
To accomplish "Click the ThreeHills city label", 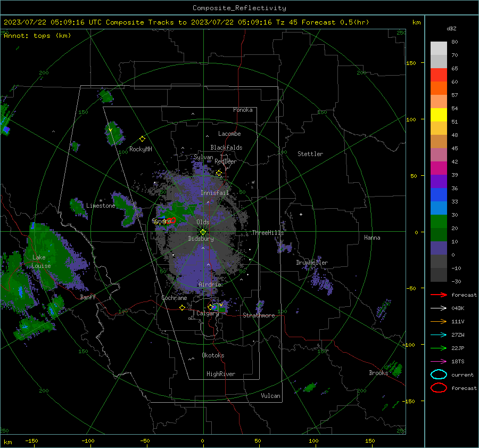I will tap(268, 233).
